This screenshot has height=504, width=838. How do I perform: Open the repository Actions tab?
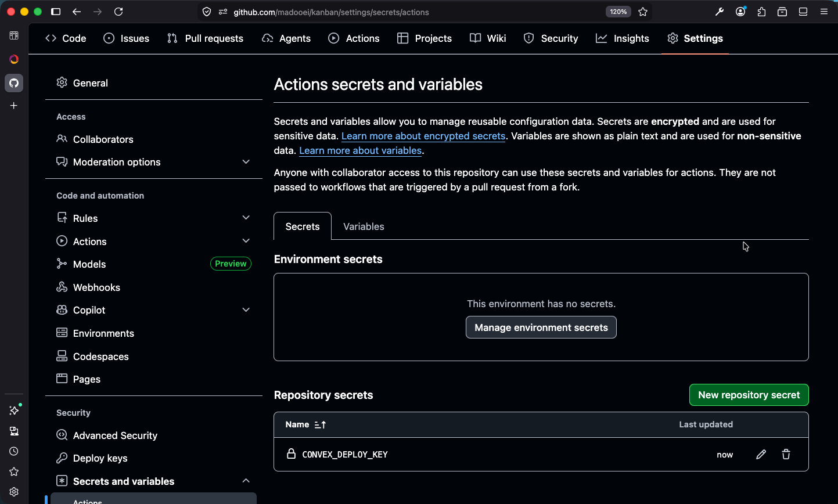354,38
